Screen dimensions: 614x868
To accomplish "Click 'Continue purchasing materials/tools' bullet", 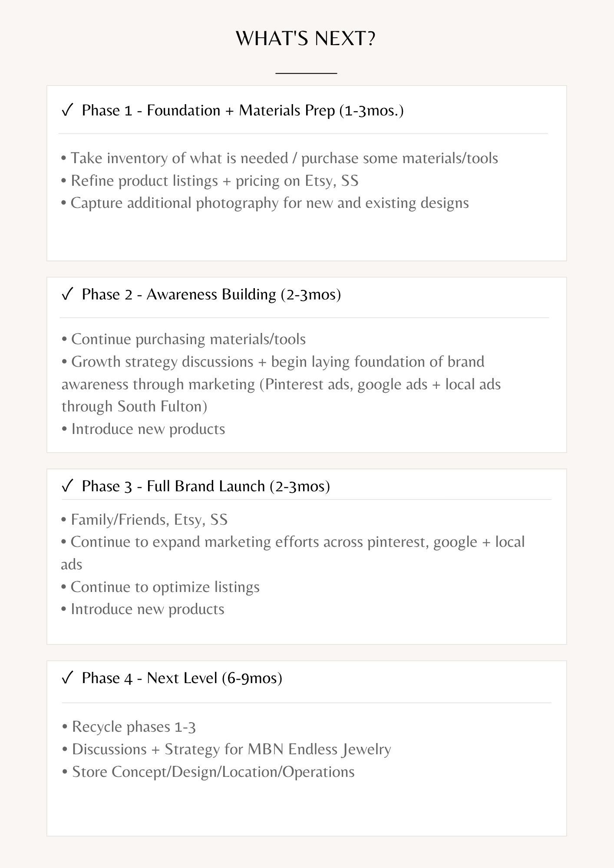I will [184, 339].
